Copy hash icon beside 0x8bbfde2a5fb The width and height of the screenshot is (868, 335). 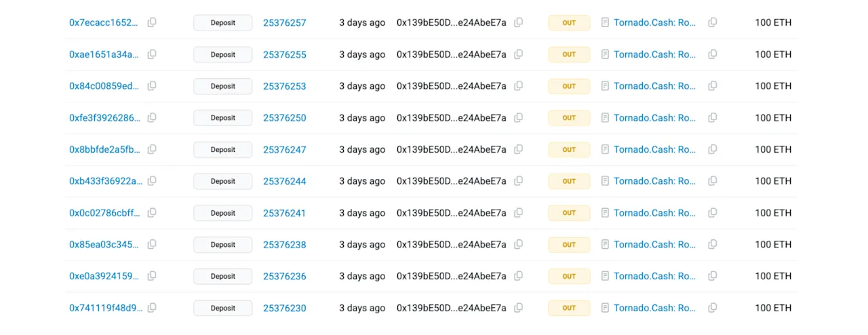152,149
